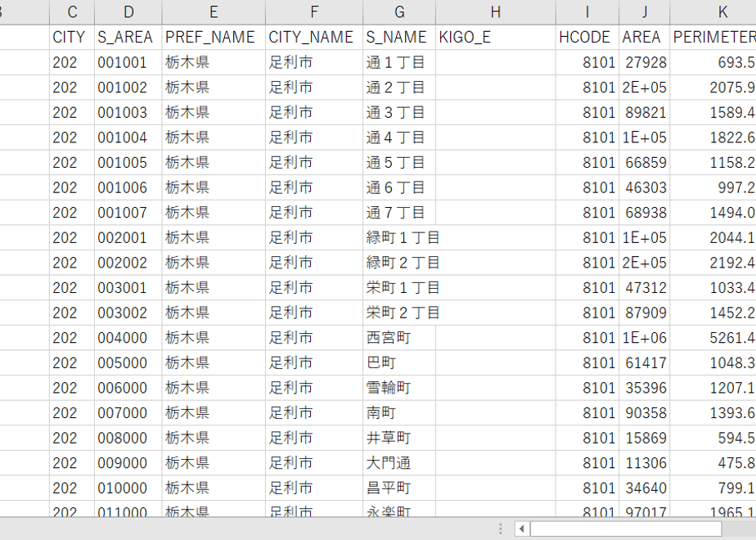
Task: Click cell with S_AREA 003001
Action: 128,288
